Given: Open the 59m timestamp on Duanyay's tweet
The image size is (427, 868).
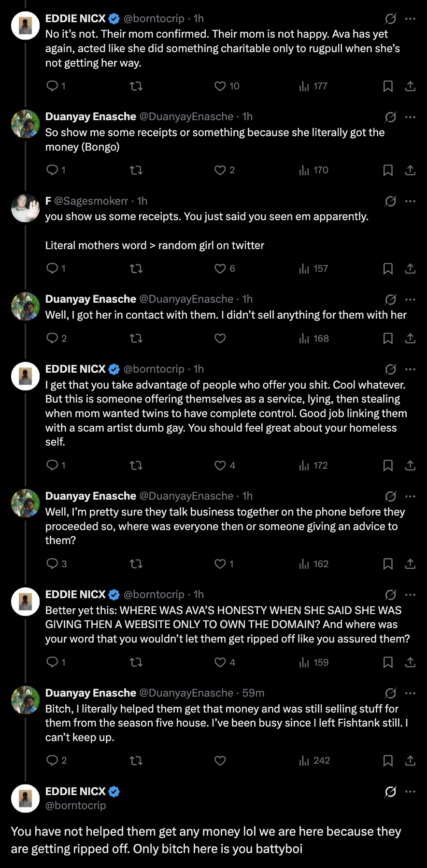Looking at the screenshot, I should [x=253, y=693].
